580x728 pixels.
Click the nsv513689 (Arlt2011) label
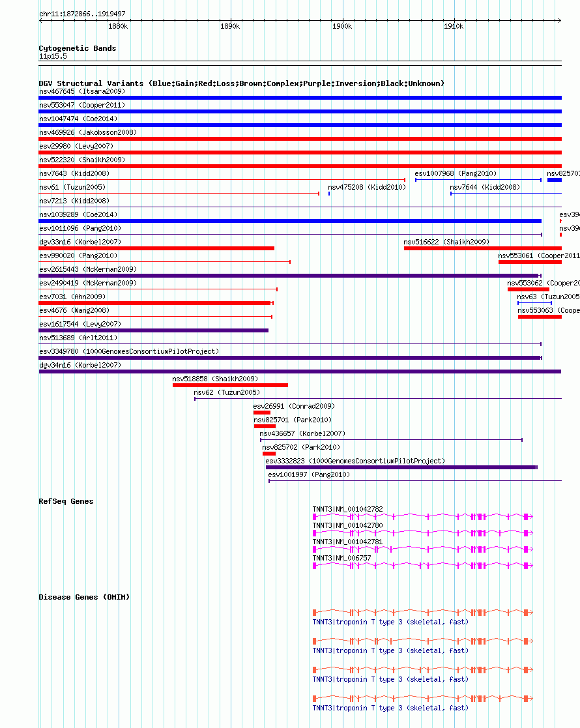point(78,338)
